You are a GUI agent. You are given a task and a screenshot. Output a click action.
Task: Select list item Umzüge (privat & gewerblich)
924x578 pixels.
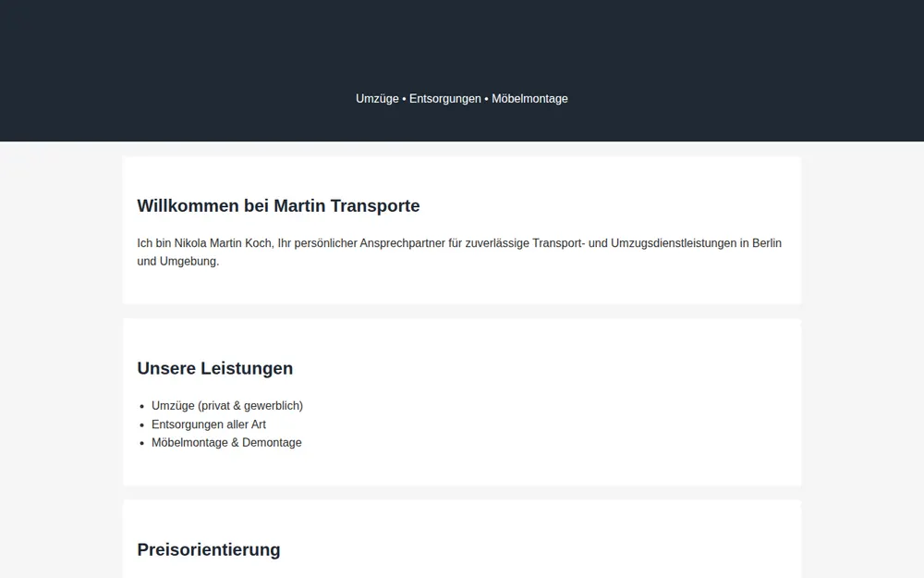coord(227,406)
